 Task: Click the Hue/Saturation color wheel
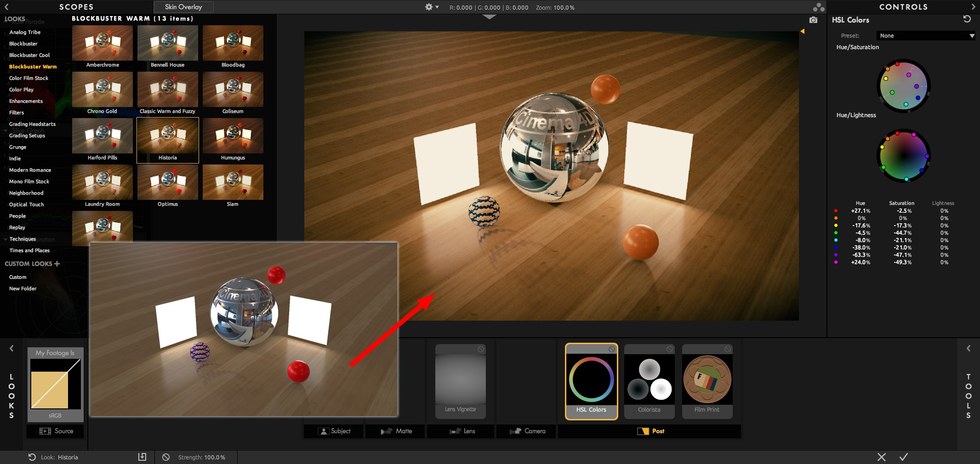(903, 86)
